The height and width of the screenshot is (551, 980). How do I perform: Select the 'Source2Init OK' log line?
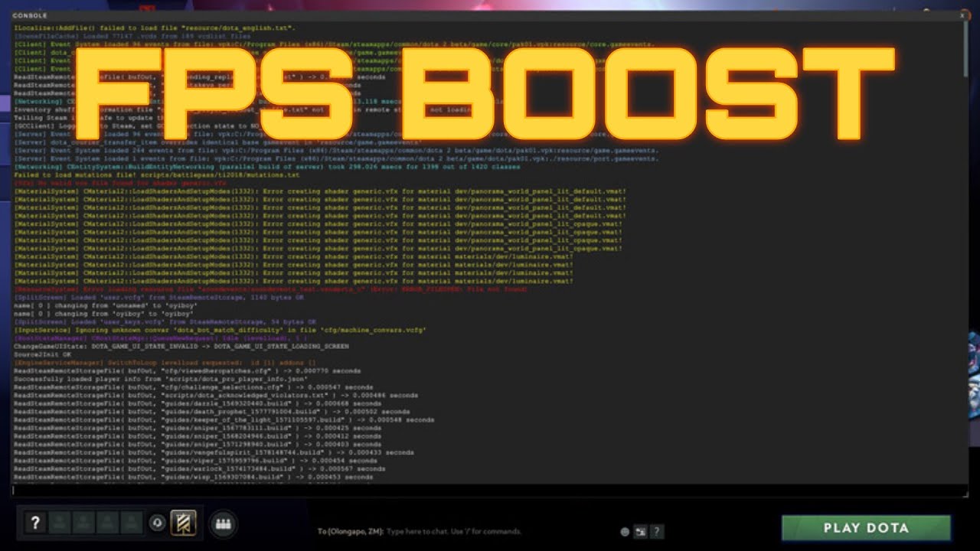[x=43, y=355]
